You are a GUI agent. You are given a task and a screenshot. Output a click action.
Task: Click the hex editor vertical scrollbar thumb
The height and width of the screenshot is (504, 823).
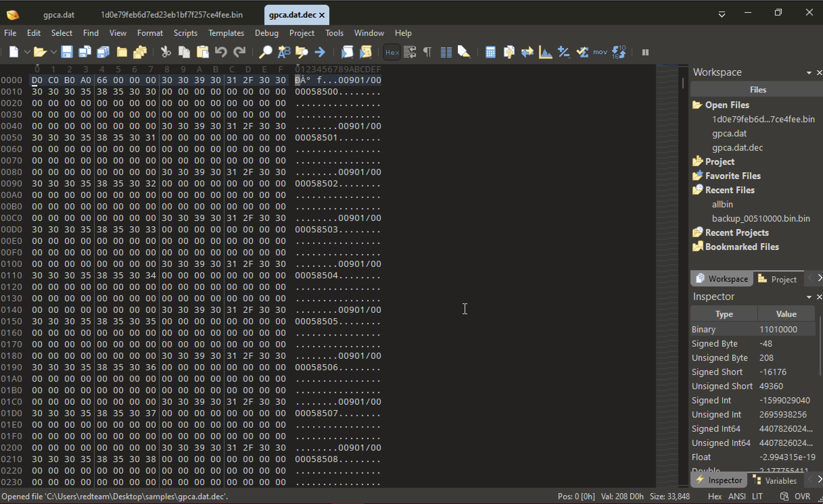pos(683,83)
